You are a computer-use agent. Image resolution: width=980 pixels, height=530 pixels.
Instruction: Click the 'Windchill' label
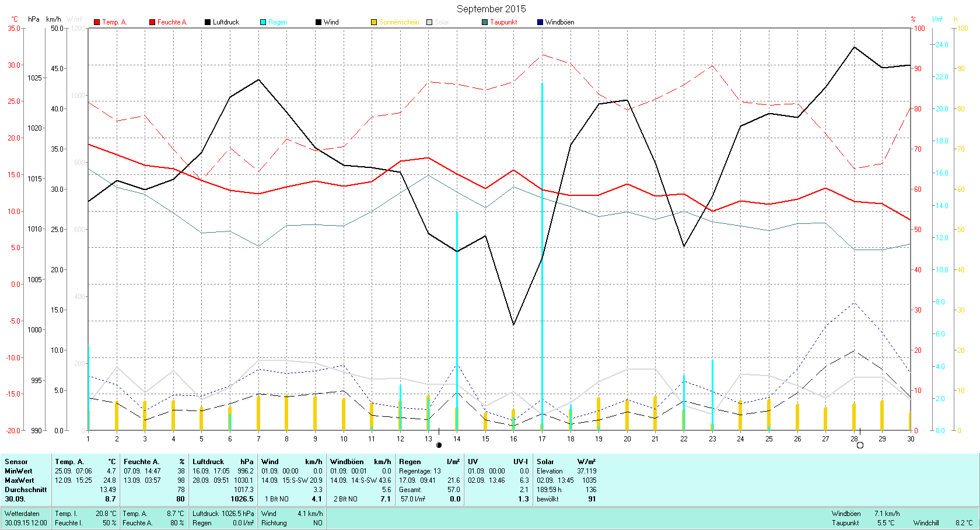click(926, 523)
